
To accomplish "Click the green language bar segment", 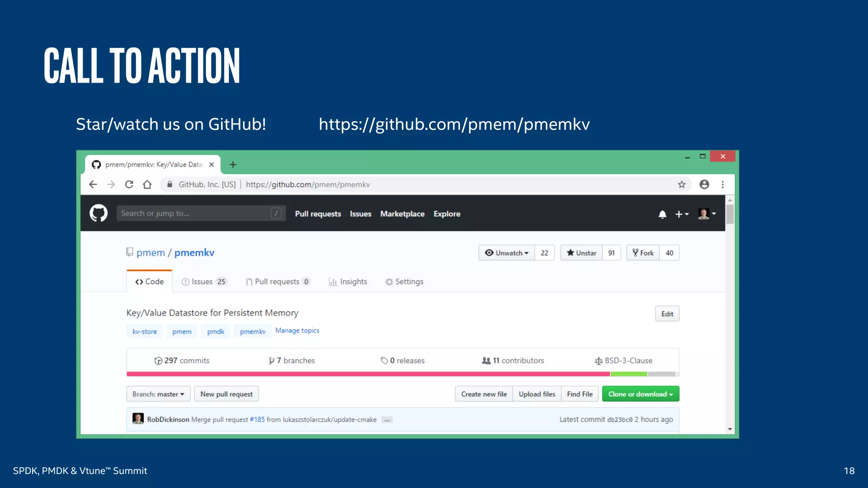I will click(629, 374).
